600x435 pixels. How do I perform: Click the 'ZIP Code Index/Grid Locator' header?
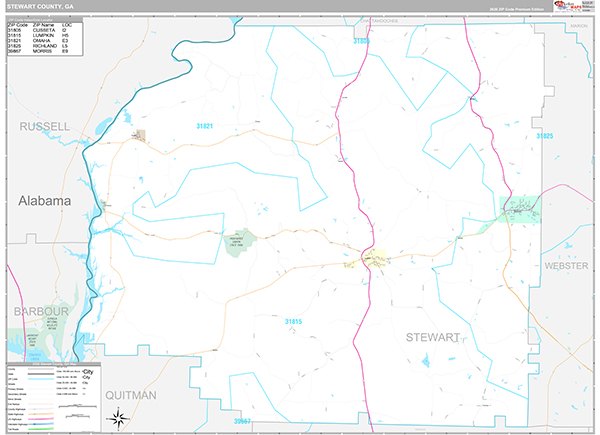tap(31, 20)
